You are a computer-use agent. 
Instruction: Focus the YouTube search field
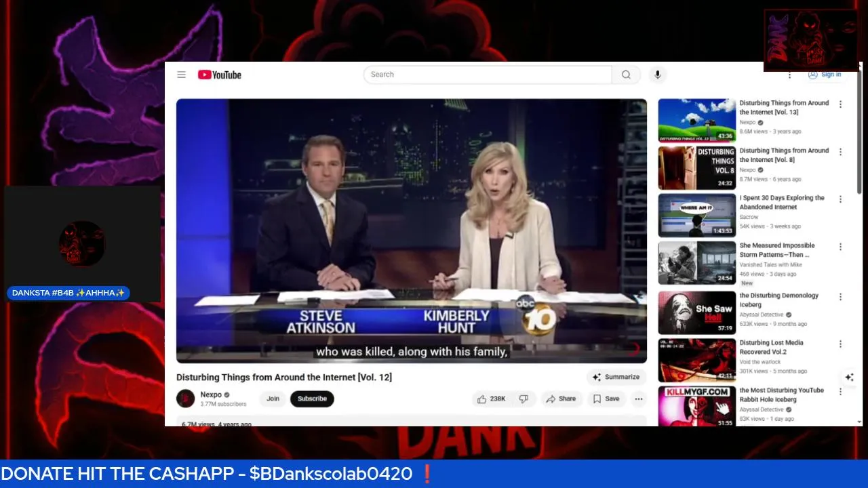click(488, 75)
